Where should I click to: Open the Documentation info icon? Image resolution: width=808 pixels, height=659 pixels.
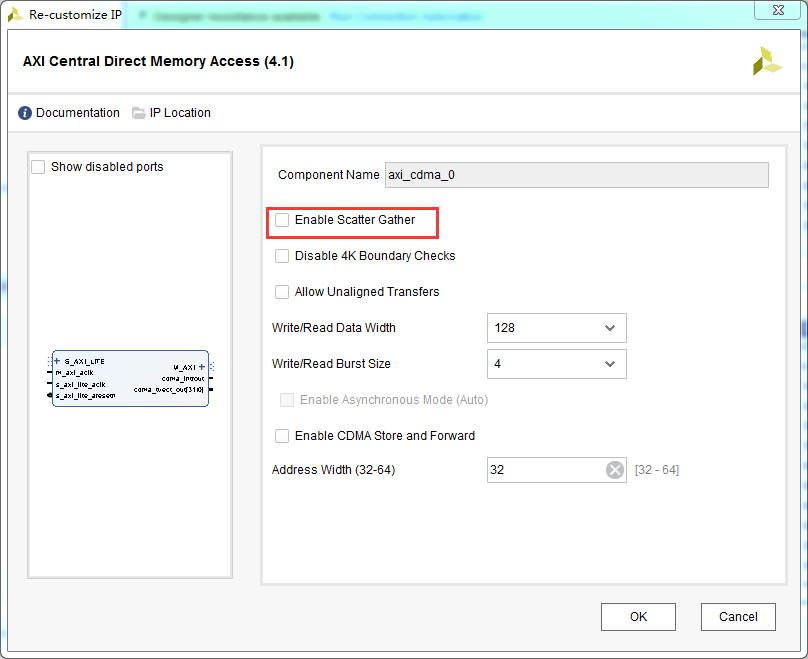[25, 113]
